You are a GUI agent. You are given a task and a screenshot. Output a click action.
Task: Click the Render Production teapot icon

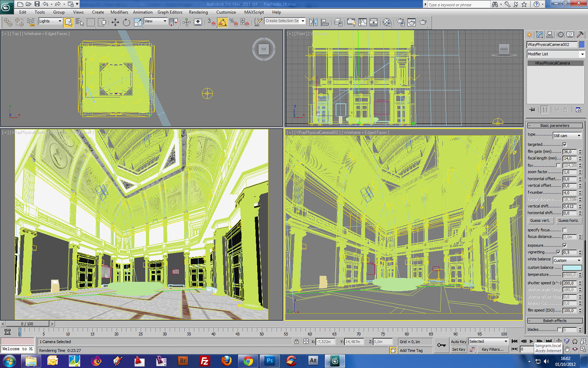tap(423, 22)
